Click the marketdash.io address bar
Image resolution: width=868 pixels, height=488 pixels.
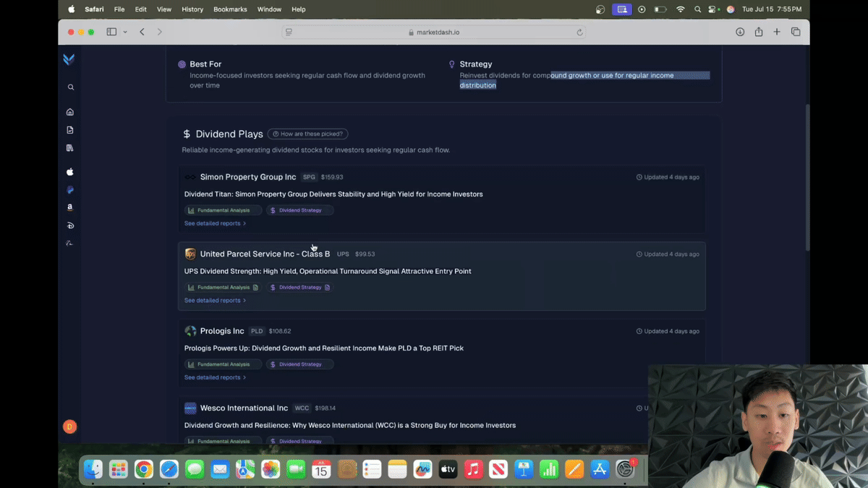click(434, 32)
